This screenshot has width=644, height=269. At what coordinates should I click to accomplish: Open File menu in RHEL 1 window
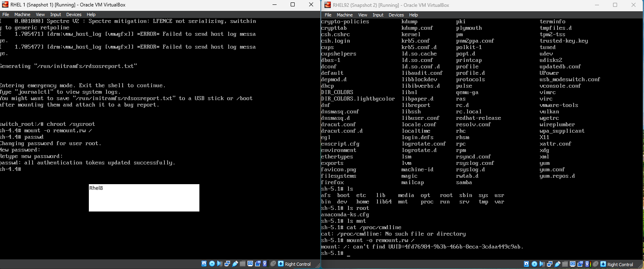pos(6,14)
